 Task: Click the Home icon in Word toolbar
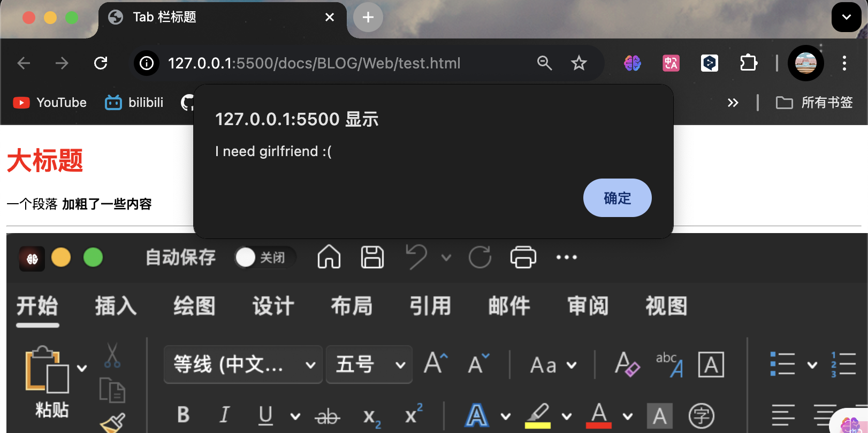[329, 257]
